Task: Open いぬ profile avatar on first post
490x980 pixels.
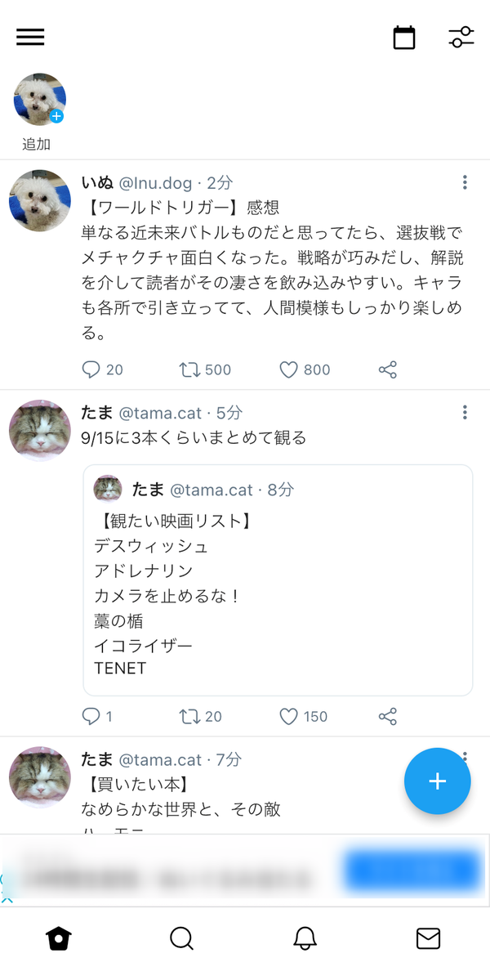Action: [x=40, y=200]
